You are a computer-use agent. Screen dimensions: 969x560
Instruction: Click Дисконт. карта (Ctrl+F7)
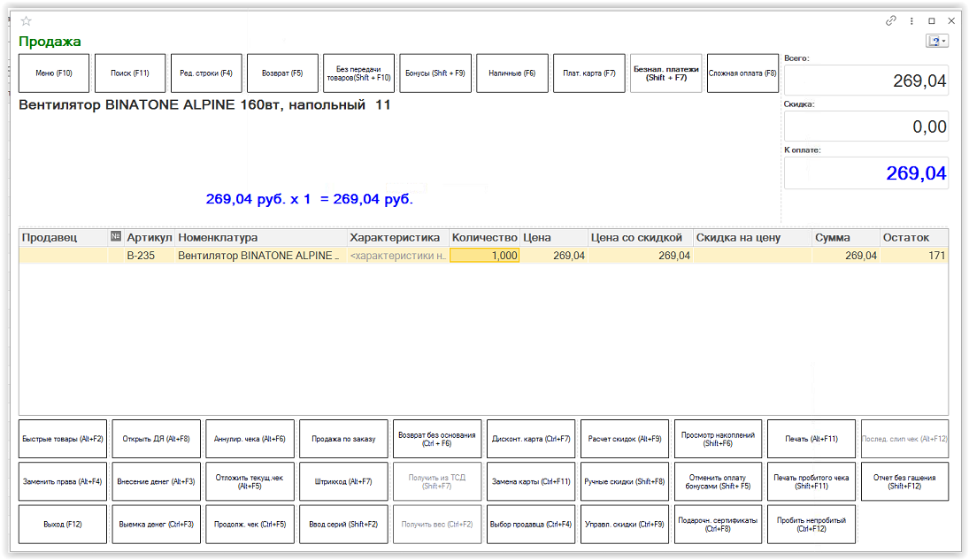point(531,439)
